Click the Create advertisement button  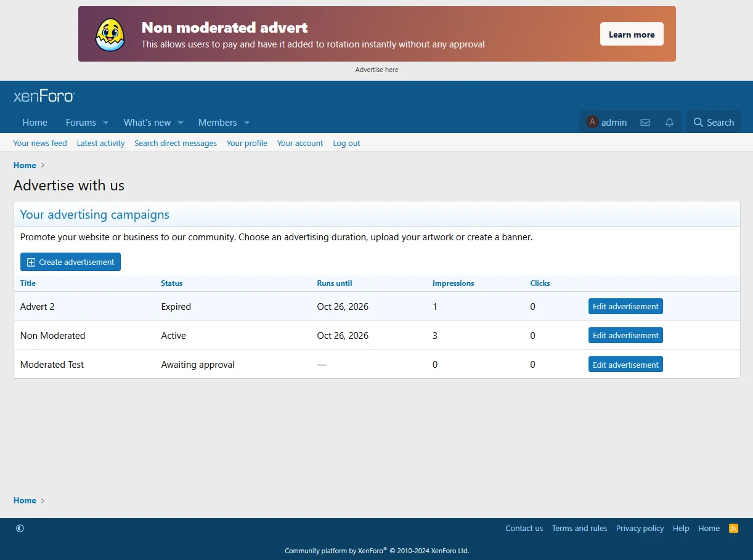point(70,262)
